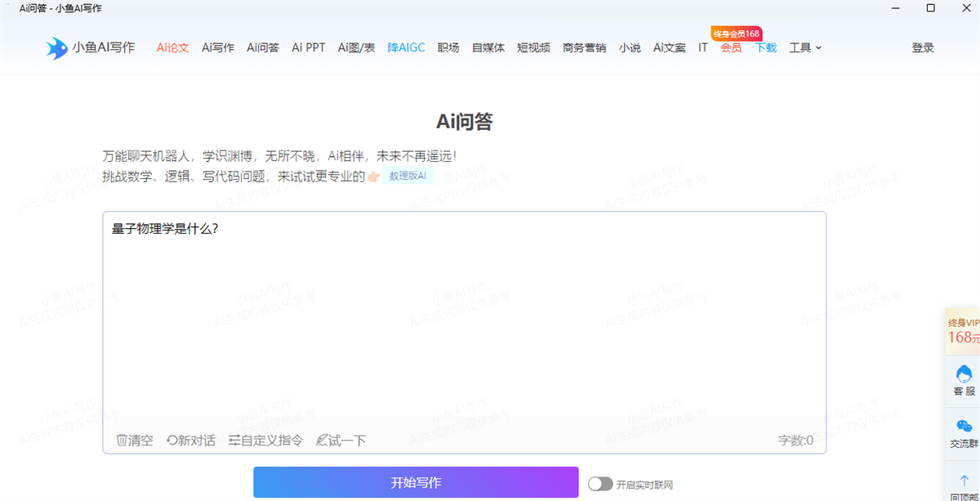Viewport: 980px width, 501px height.
Task: Switch to the Ai论文 tab
Action: (x=172, y=47)
